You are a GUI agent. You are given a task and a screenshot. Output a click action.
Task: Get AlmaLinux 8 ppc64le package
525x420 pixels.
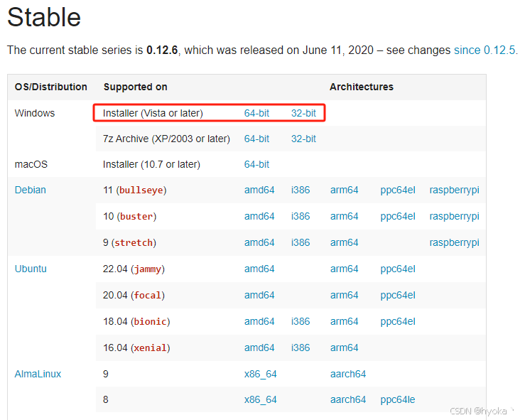[x=398, y=399]
